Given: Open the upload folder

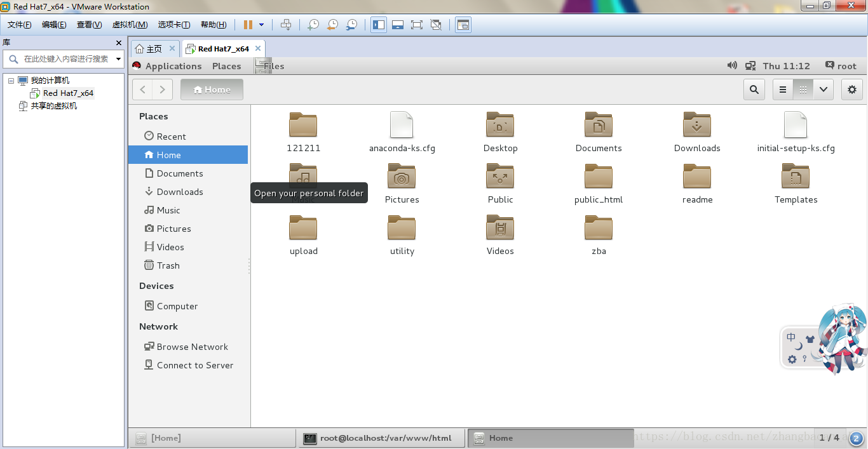Looking at the screenshot, I should pos(303,228).
